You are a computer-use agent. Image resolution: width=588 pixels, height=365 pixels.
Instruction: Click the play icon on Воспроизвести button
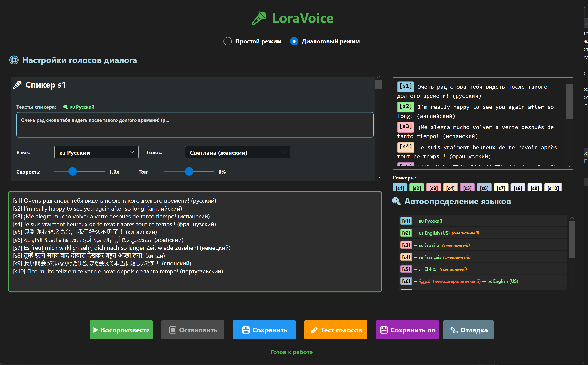coord(96,330)
